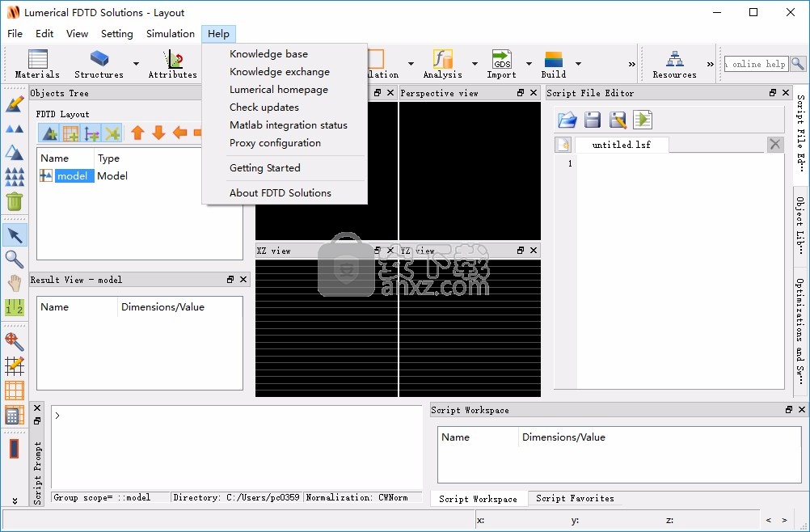This screenshot has height=532, width=810.
Task: Expand the Import dropdown arrow
Action: point(529,64)
